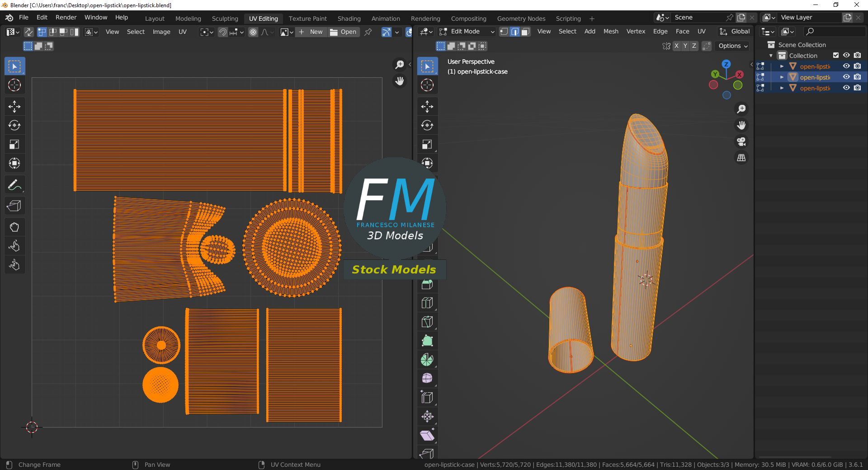This screenshot has height=470, width=868.
Task: Toggle X axis mirror button
Action: pos(676,46)
